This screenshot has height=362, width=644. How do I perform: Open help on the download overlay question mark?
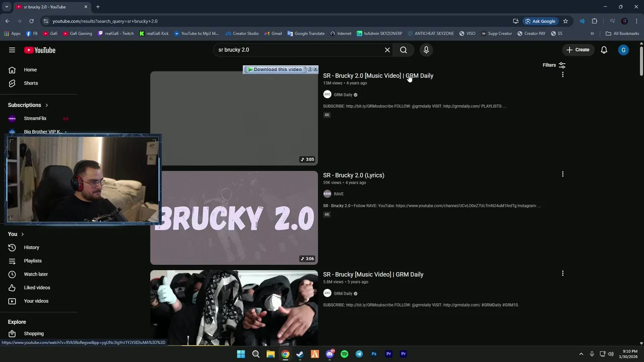310,69
